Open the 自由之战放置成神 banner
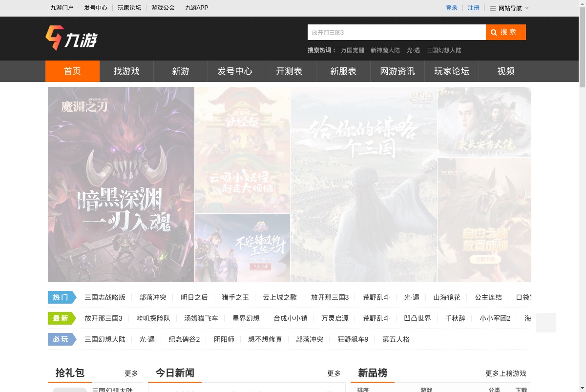 point(484,220)
